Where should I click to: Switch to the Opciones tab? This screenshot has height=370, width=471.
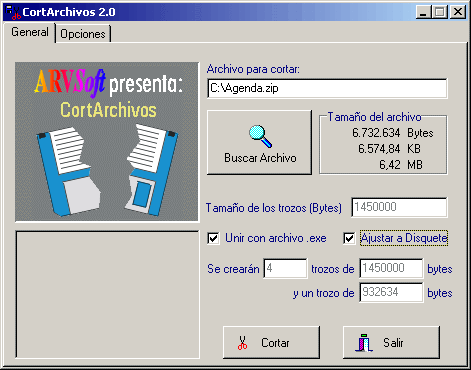pos(83,34)
